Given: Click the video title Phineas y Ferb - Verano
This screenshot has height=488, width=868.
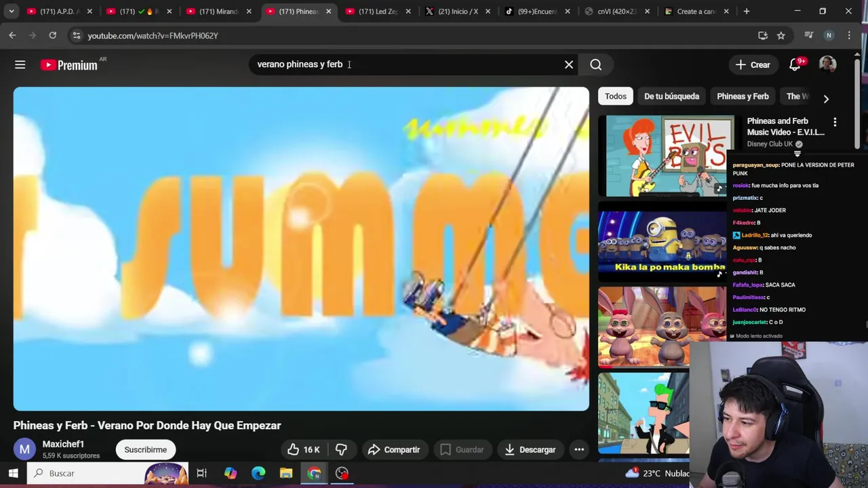Looking at the screenshot, I should (147, 426).
